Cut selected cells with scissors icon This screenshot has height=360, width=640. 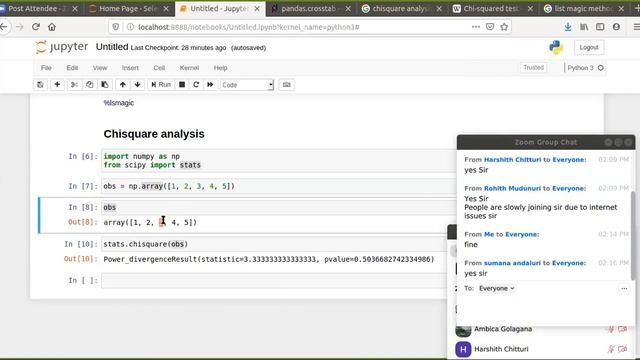pos(74,84)
